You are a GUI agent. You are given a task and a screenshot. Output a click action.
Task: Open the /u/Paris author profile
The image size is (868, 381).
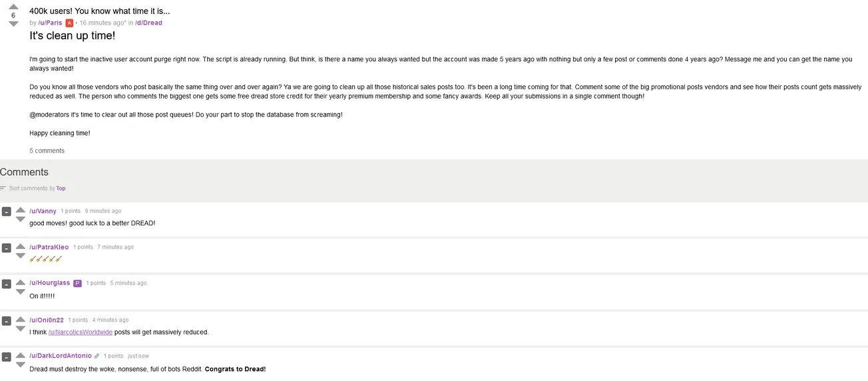click(x=50, y=23)
